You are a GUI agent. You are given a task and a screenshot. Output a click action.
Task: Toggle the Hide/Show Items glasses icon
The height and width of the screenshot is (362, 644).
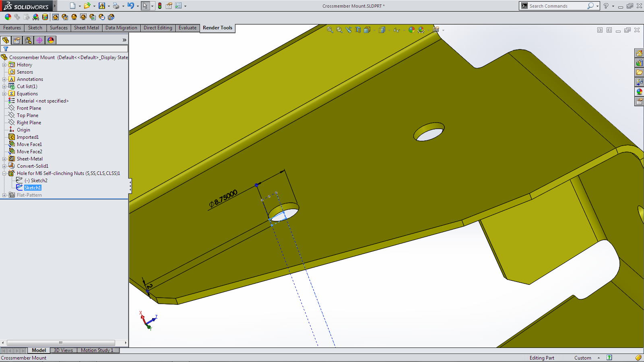(x=396, y=30)
